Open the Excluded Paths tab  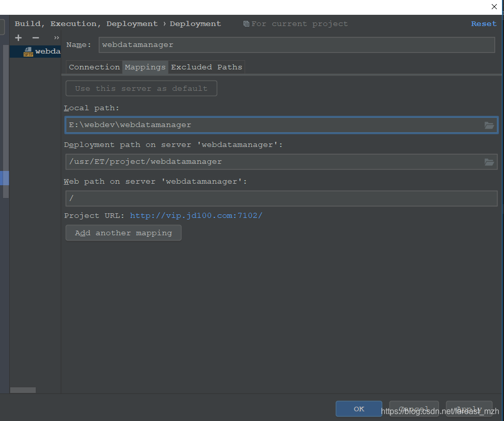pos(207,67)
